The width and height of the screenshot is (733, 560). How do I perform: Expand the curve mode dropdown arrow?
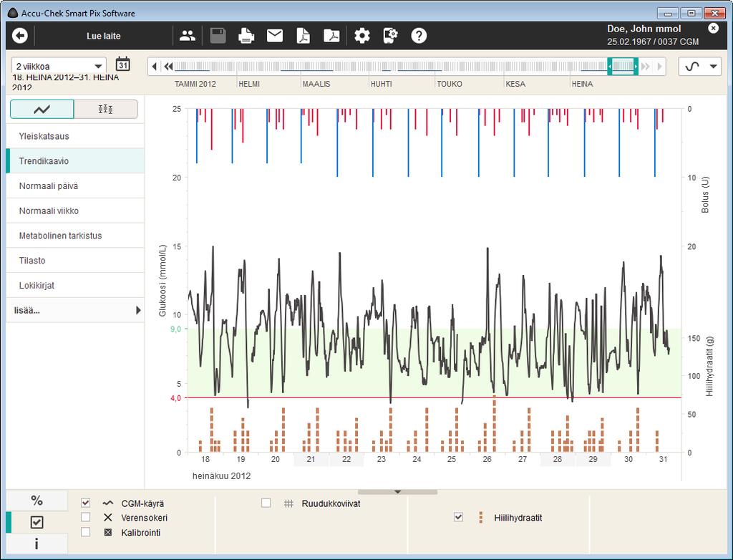coord(714,67)
